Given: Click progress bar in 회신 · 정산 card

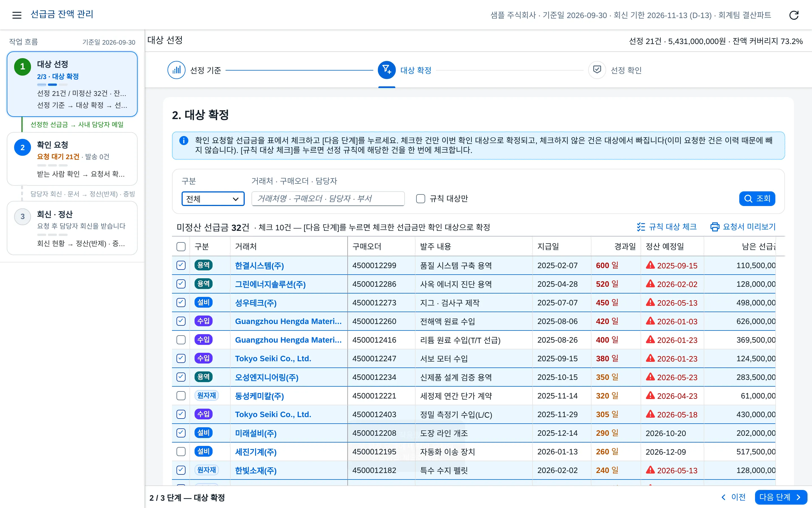Looking at the screenshot, I should pyautogui.click(x=52, y=235).
